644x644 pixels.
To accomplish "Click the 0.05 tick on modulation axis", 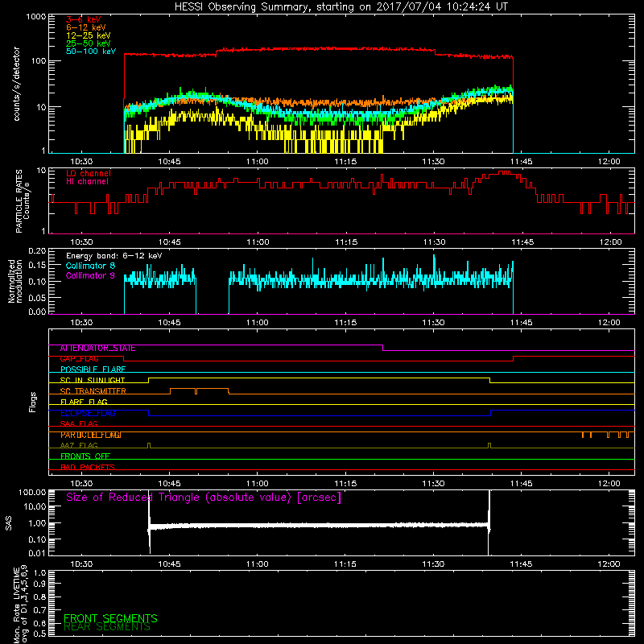I will pyautogui.click(x=37, y=297).
